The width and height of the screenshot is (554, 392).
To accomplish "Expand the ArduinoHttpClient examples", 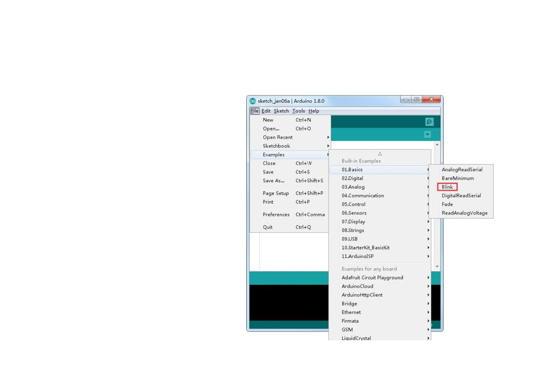I will pyautogui.click(x=380, y=295).
